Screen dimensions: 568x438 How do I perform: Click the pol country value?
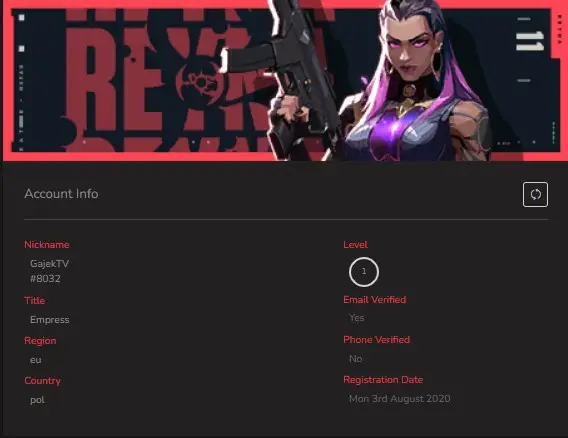(37, 400)
